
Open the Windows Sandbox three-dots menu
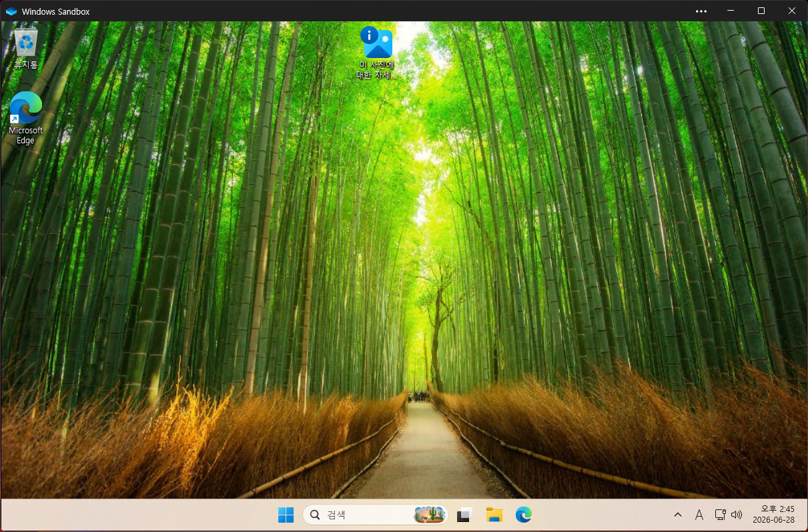pyautogui.click(x=701, y=11)
